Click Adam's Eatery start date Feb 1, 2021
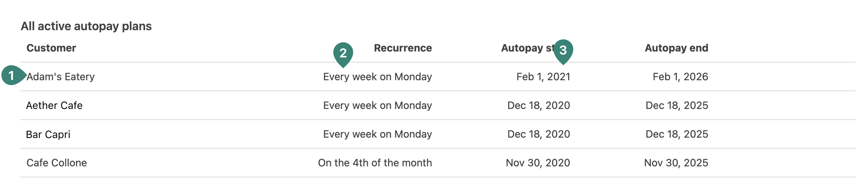The width and height of the screenshot is (868, 184). (543, 77)
